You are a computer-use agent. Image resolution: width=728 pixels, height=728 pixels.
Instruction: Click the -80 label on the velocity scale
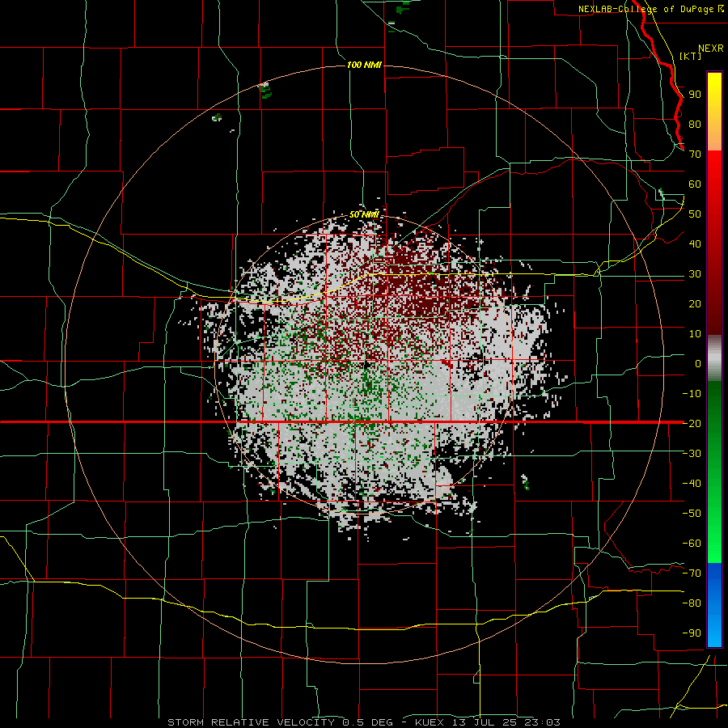coord(692,603)
